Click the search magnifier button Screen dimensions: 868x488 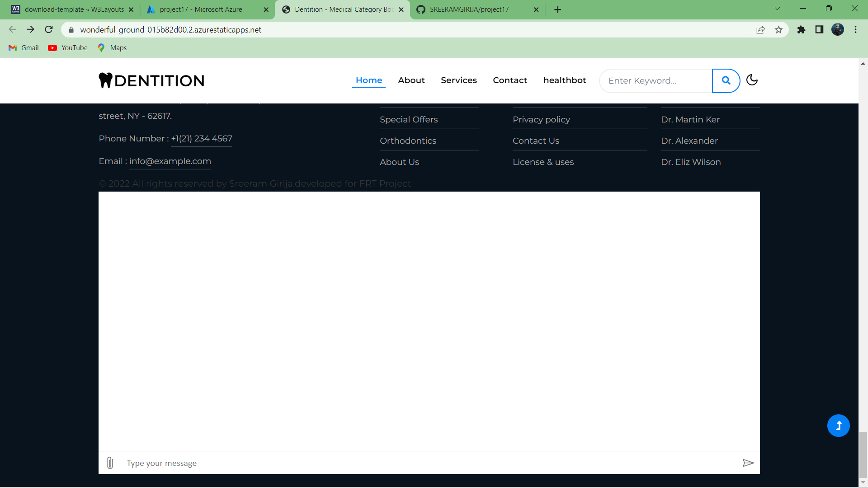tap(726, 80)
